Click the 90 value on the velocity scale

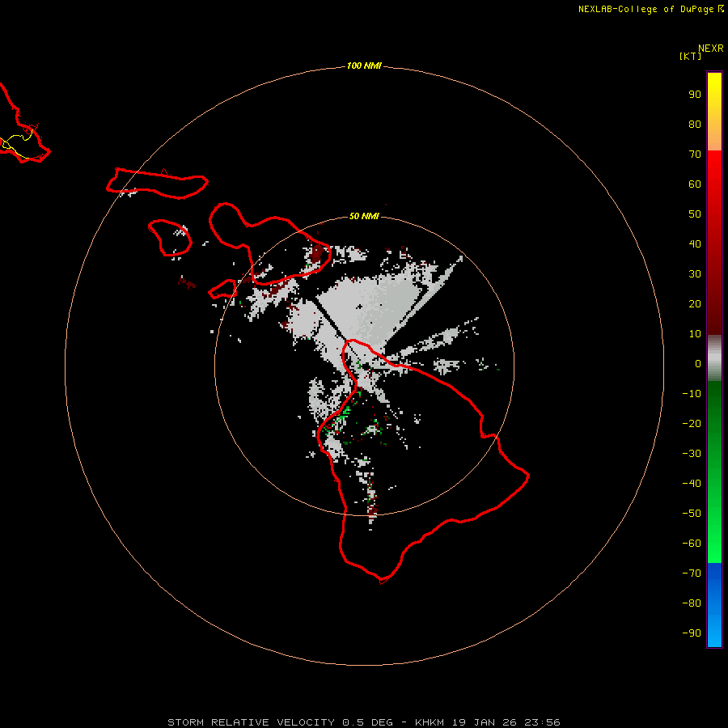point(695,95)
